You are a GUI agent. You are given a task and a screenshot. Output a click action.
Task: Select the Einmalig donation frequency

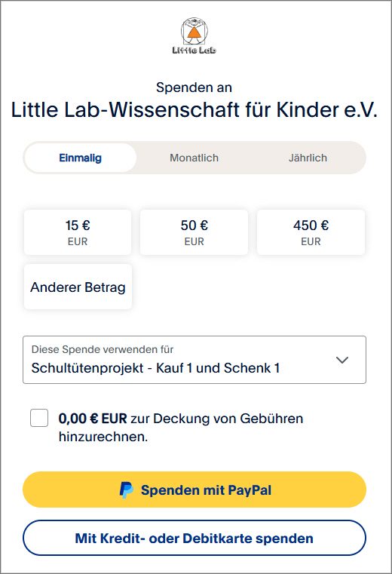[80, 158]
